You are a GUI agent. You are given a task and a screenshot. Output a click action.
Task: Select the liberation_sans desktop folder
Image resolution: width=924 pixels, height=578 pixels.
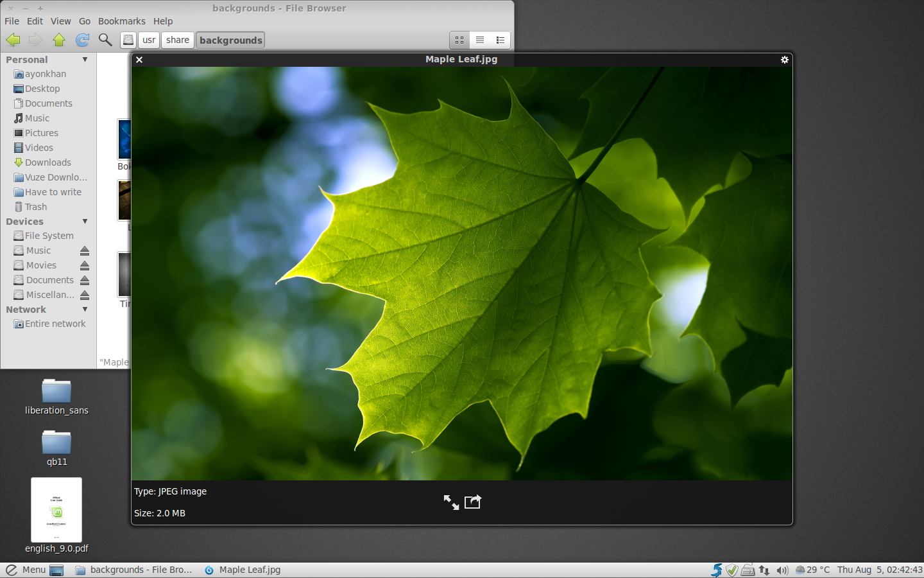click(x=56, y=396)
